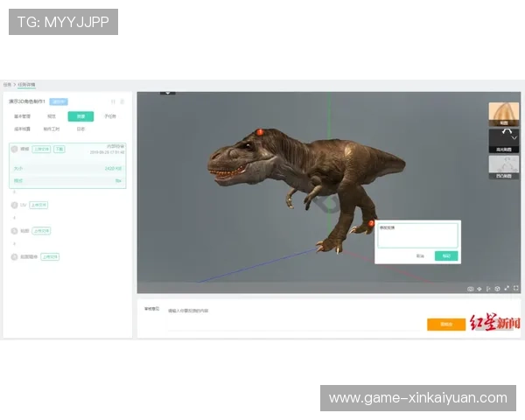Screen dimensions: 525x420
Task: Toggle the round status circle for 贴图 step
Action: coord(14,231)
